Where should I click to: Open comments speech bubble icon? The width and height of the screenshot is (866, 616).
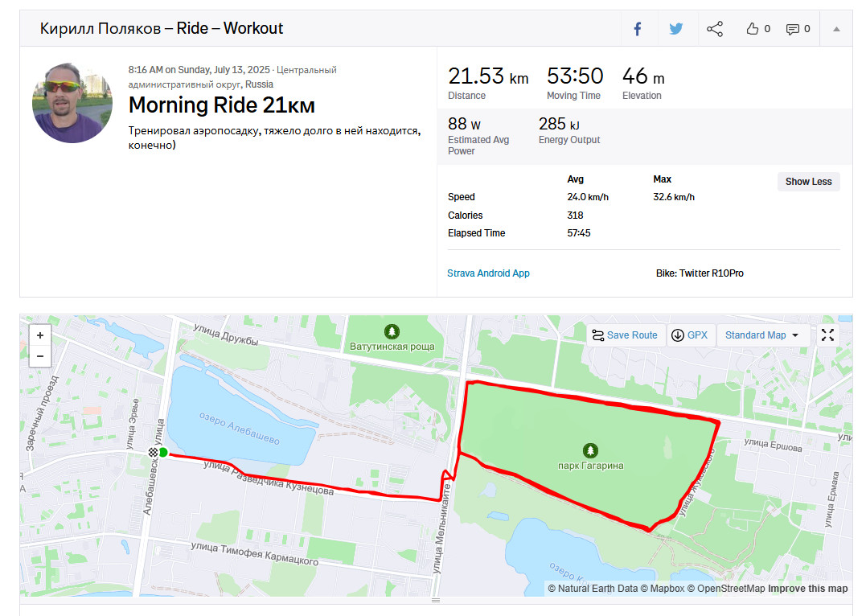793,29
